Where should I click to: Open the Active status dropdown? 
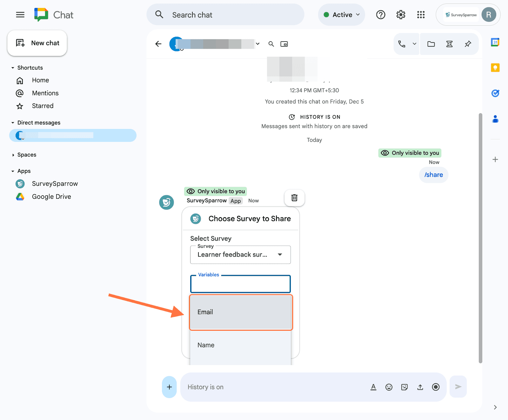[x=342, y=15]
